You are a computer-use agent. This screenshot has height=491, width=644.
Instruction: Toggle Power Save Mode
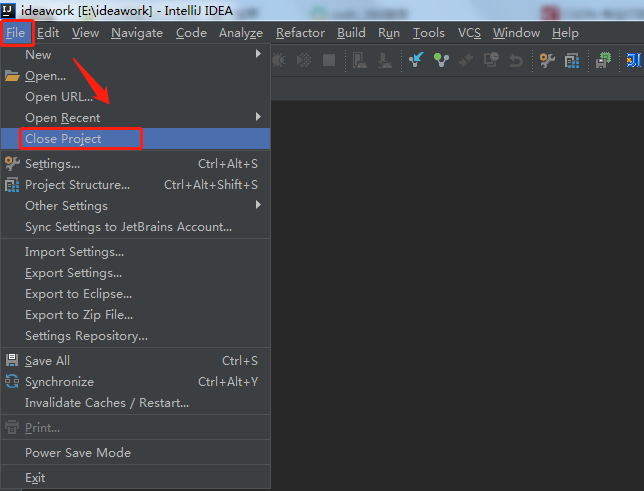pyautogui.click(x=136, y=452)
